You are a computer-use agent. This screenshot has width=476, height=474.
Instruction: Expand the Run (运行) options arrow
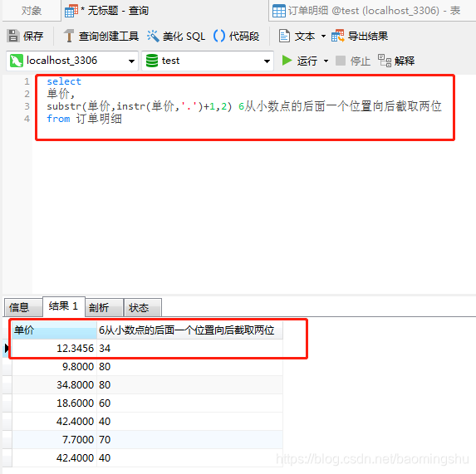pyautogui.click(x=326, y=61)
